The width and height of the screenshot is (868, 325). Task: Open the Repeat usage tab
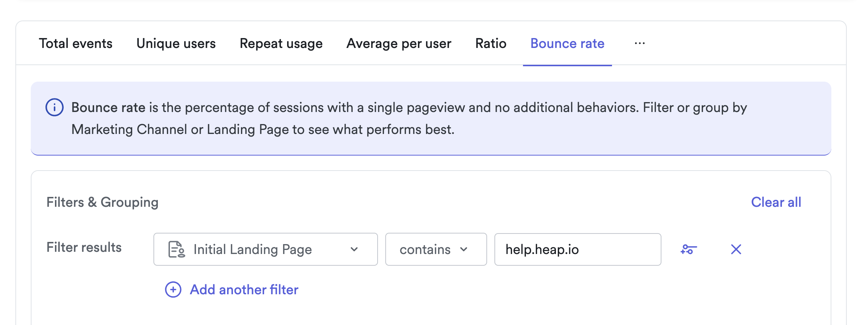coord(281,44)
